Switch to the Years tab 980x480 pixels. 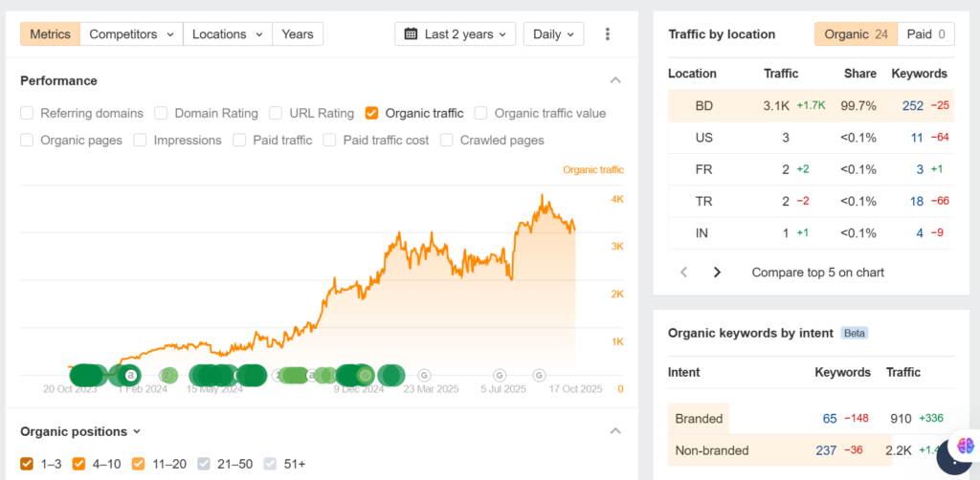[x=298, y=34]
